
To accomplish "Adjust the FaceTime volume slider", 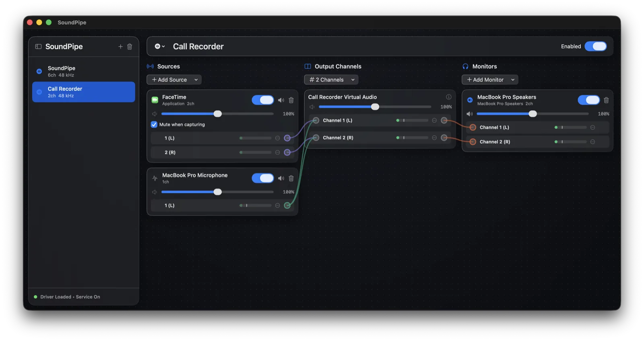I will pyautogui.click(x=217, y=114).
